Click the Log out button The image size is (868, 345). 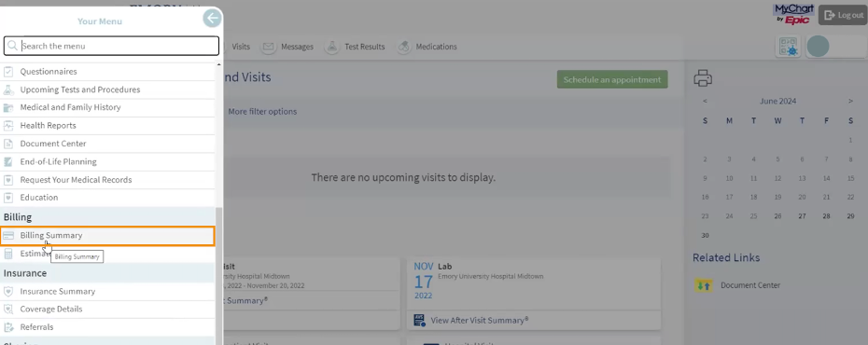click(x=842, y=16)
